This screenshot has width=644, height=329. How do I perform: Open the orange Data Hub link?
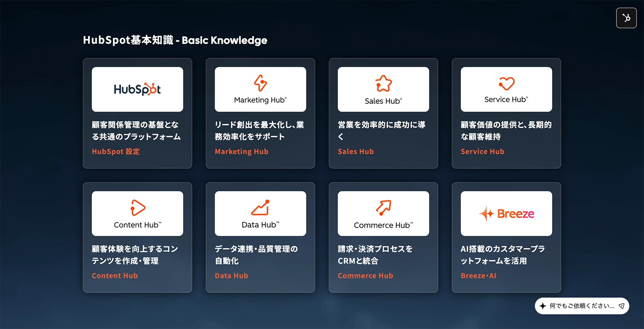(x=231, y=276)
